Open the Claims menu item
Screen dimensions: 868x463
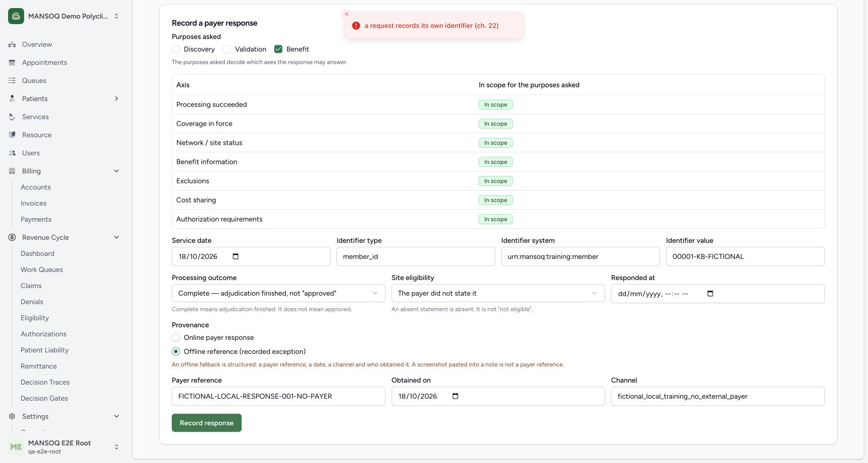(x=31, y=286)
